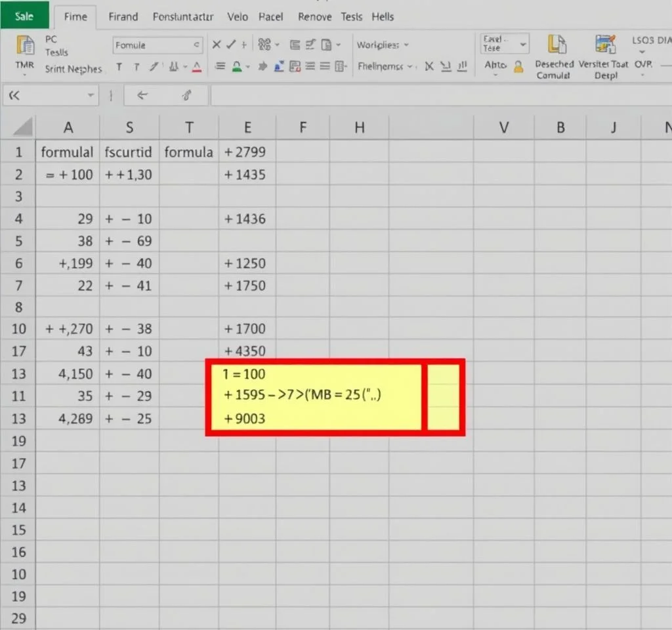
Task: Open the green Sale tab
Action: 24,16
